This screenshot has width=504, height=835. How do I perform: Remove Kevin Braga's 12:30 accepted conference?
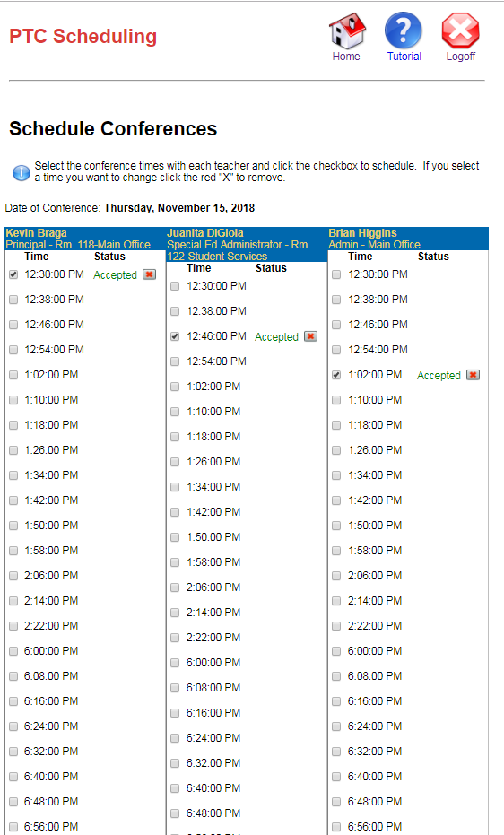point(150,274)
